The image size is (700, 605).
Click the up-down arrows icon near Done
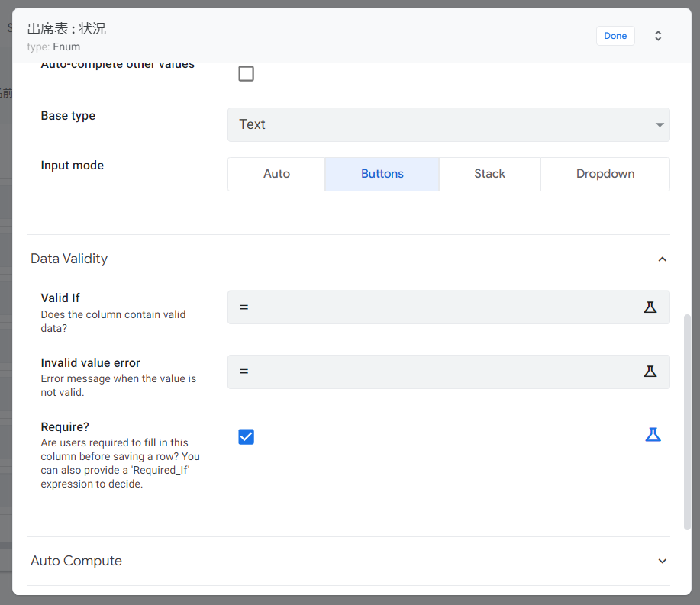pos(658,36)
